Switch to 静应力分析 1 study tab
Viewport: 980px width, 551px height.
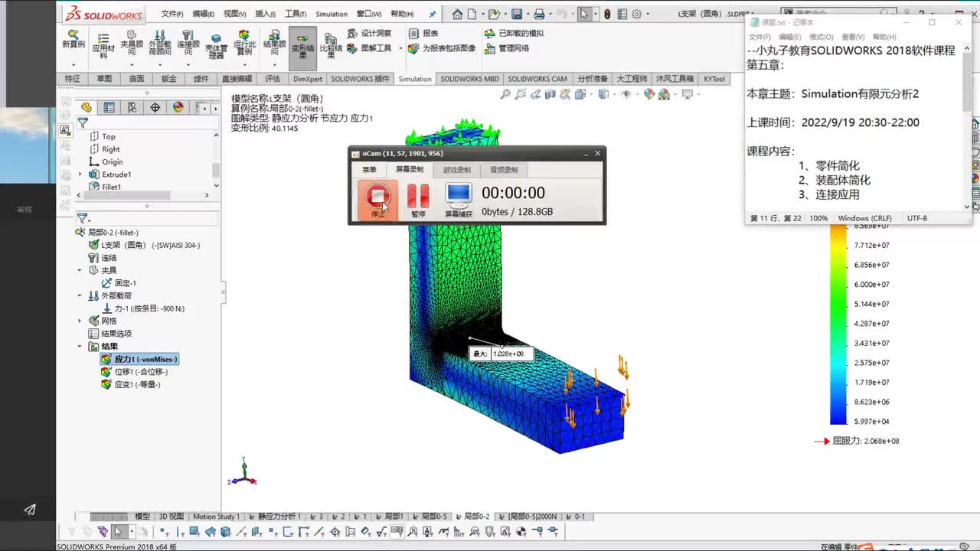pyautogui.click(x=275, y=517)
